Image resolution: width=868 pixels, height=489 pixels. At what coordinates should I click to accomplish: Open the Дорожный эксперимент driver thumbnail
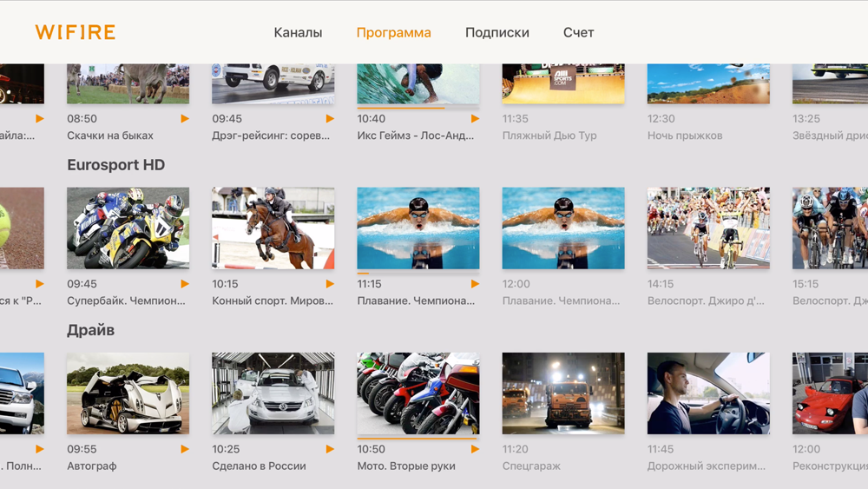coord(708,393)
